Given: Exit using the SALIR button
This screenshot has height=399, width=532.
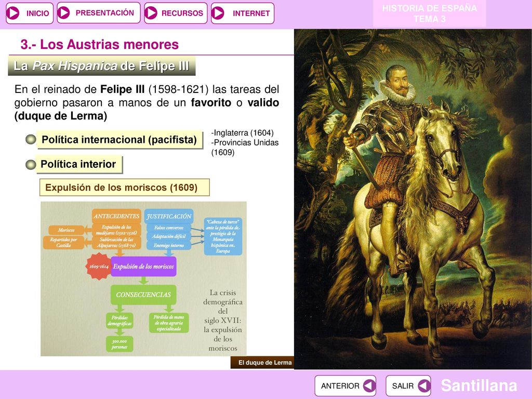Looking at the screenshot, I should coord(408,386).
